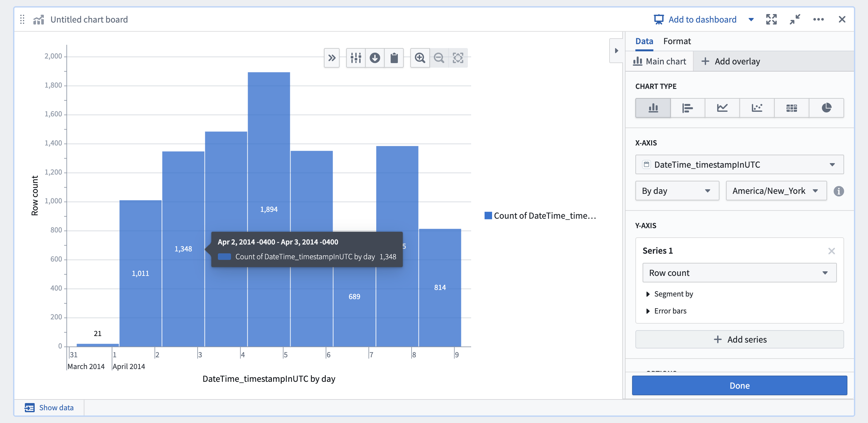Click the clipboard copy icon
868x423 pixels.
tap(394, 58)
